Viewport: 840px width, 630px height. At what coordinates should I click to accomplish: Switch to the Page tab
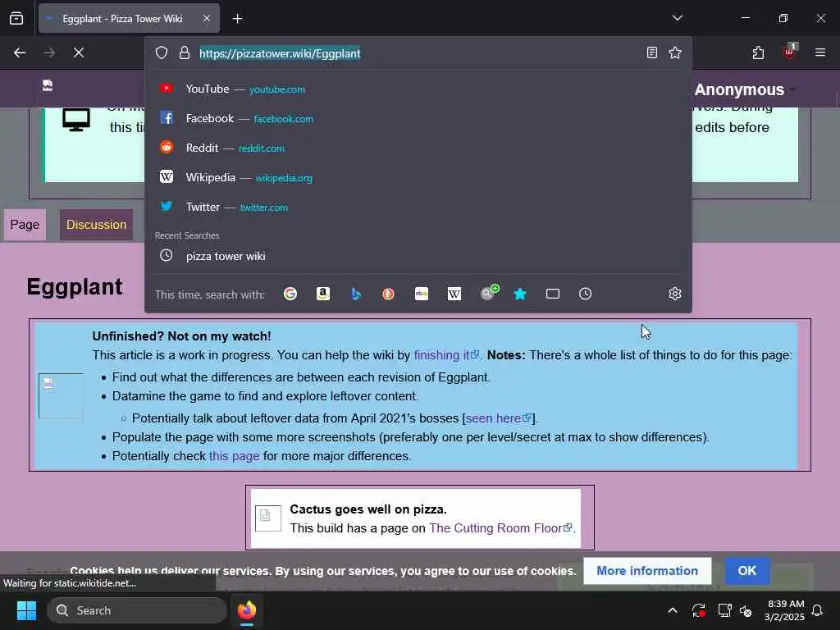(25, 225)
